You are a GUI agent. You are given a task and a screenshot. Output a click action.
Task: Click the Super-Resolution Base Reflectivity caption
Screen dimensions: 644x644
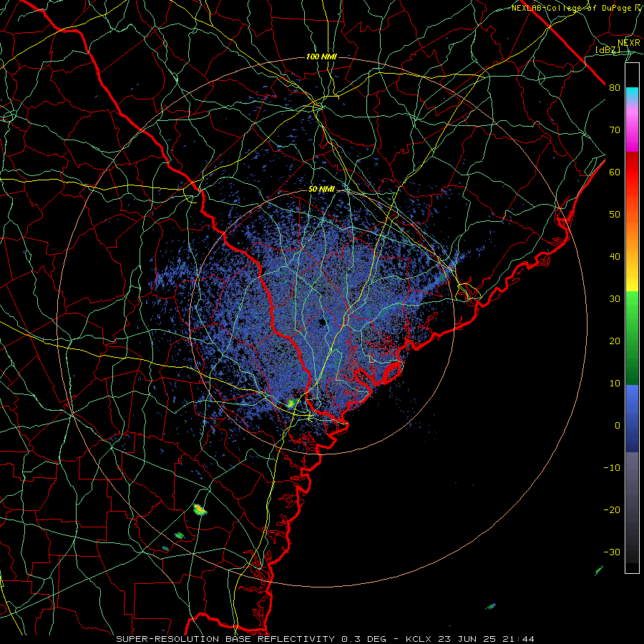pos(326,639)
